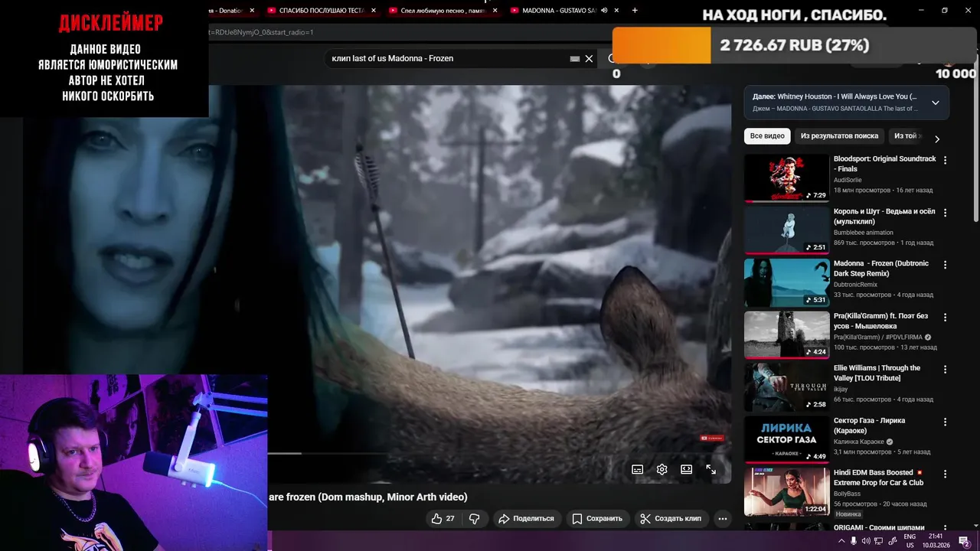
Task: Open options menu for Король и Шут video
Action: (945, 213)
